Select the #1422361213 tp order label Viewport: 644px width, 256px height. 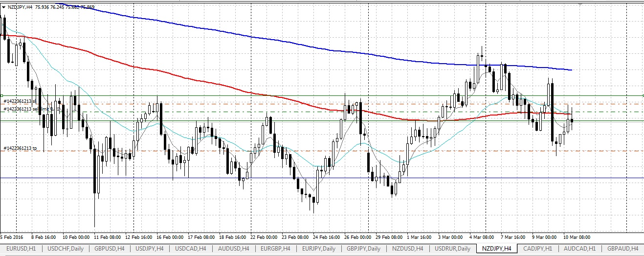coord(20,148)
